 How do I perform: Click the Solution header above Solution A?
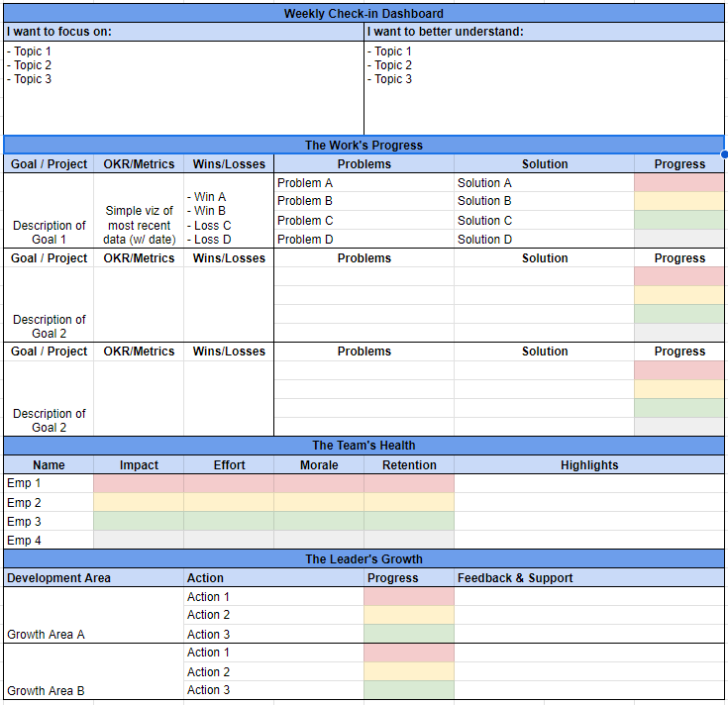pyautogui.click(x=544, y=163)
